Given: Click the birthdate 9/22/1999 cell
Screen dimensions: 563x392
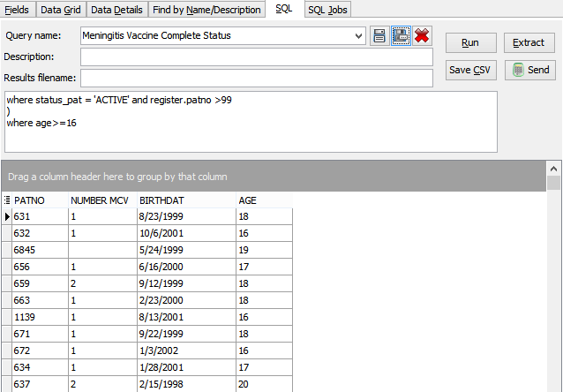Looking at the screenshot, I should click(x=186, y=334).
